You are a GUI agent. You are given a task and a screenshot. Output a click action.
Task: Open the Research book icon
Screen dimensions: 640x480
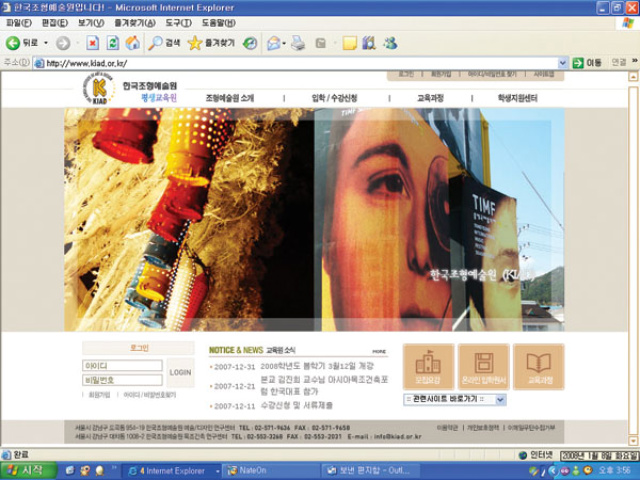click(x=369, y=43)
